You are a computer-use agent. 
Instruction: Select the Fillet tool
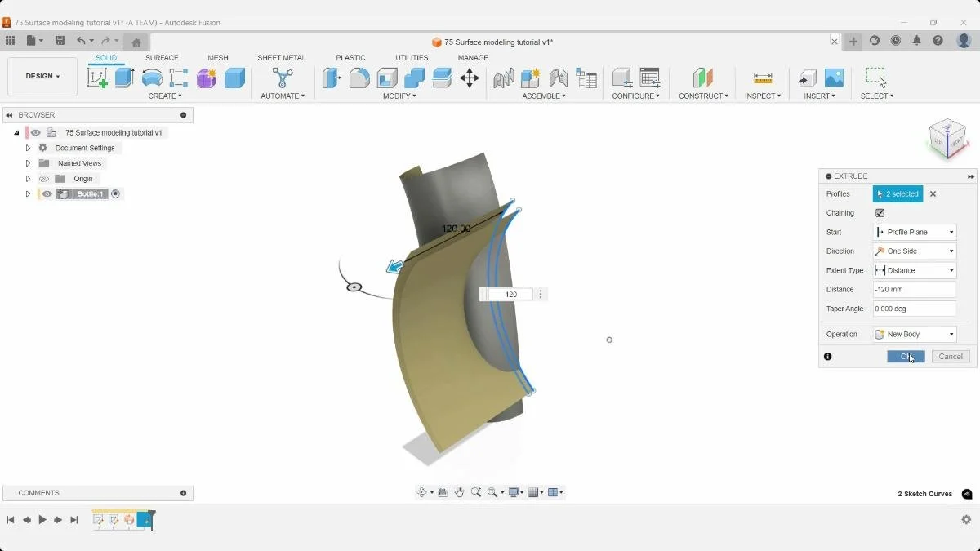359,78
